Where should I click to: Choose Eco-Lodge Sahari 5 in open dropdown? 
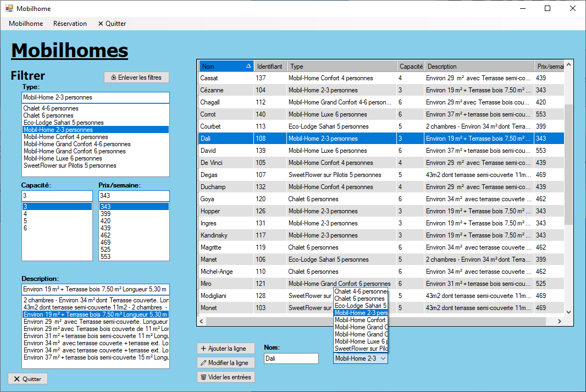[x=361, y=306]
